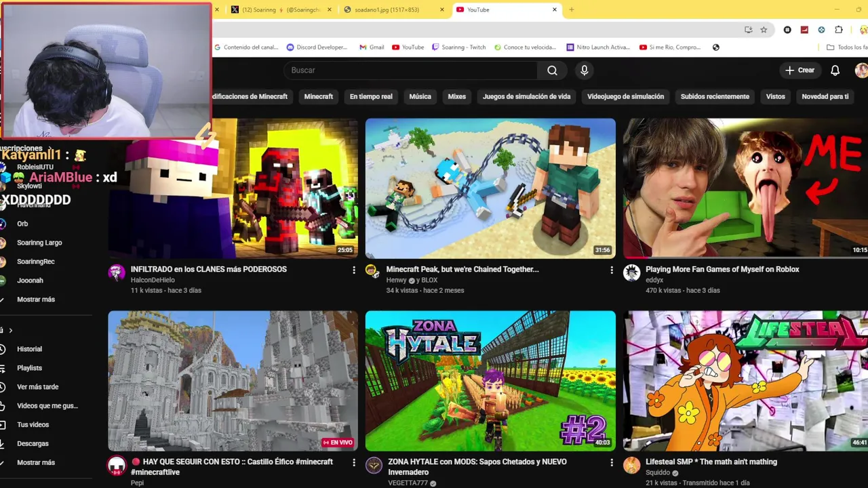The width and height of the screenshot is (868, 488).
Task: Open Videos que me gustan in sidebar
Action: [x=47, y=406]
